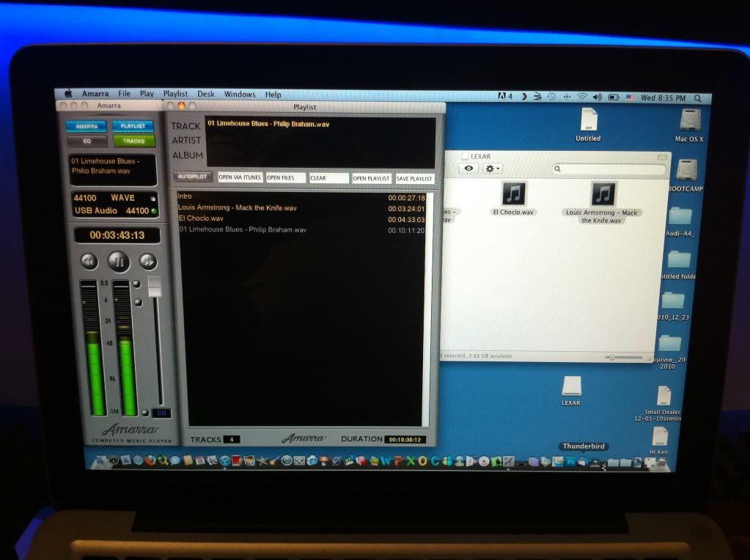The image size is (750, 560).
Task: Open the gear action menu in LEXAR window
Action: 492,169
